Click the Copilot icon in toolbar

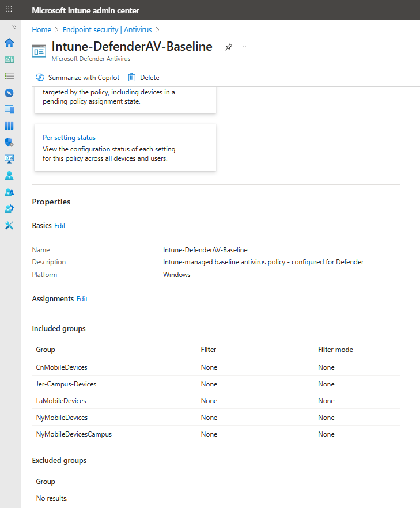tap(40, 77)
